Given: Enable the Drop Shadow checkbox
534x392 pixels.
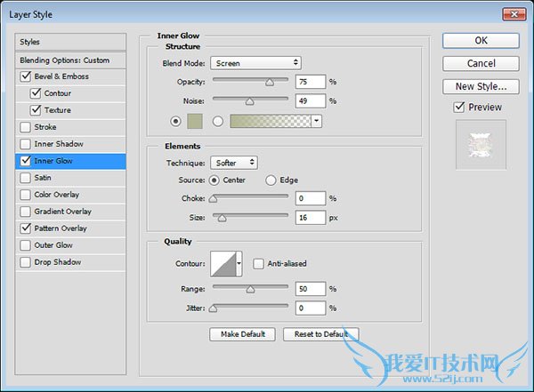Looking at the screenshot, I should [26, 262].
